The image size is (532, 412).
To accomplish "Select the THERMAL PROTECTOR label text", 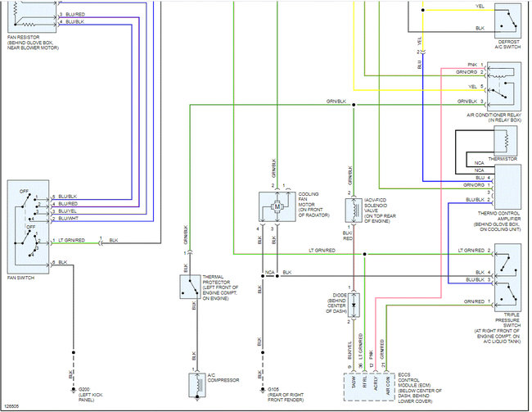I will [x=216, y=279].
